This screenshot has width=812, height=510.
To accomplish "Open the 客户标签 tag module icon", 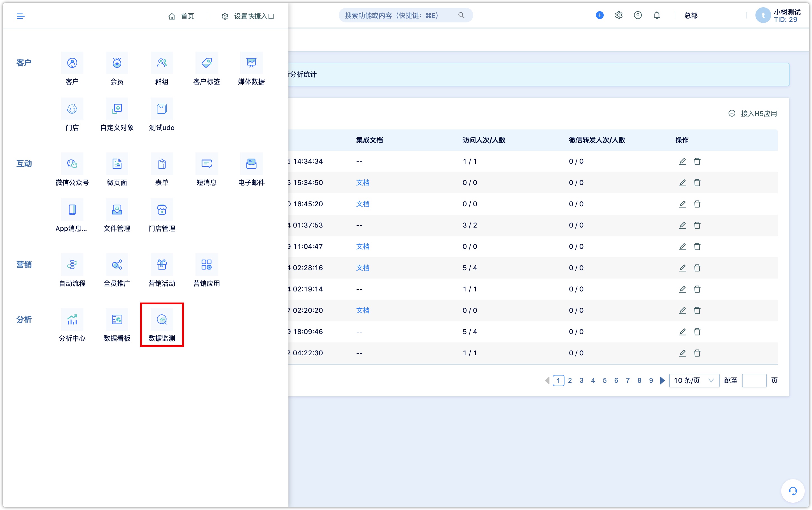I will point(207,63).
